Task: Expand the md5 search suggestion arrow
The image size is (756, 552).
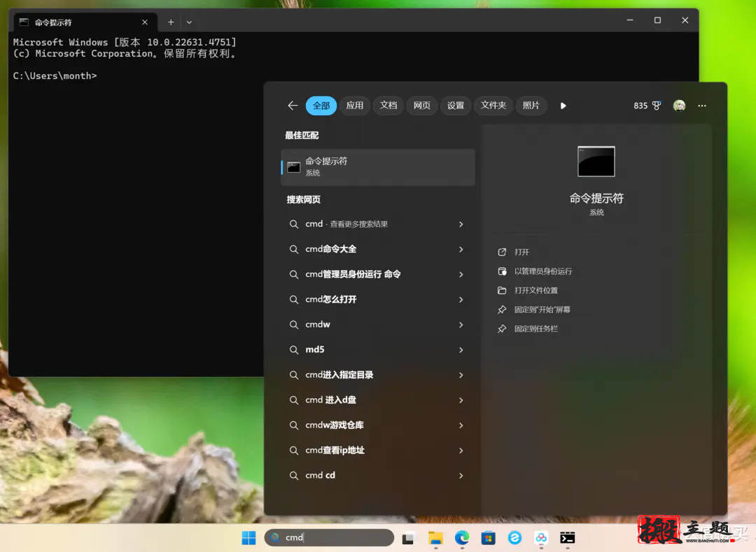Action: (x=461, y=349)
